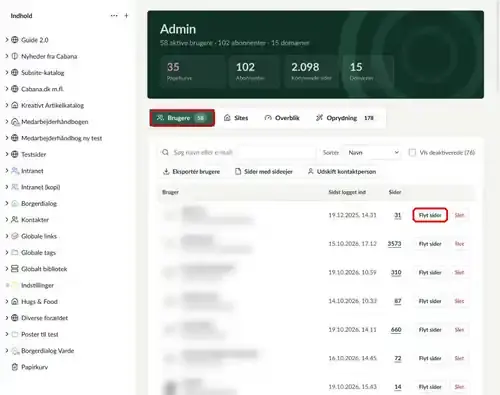Expand the Borgerdialog Varde node
This screenshot has height=395, width=500.
[x=7, y=350]
